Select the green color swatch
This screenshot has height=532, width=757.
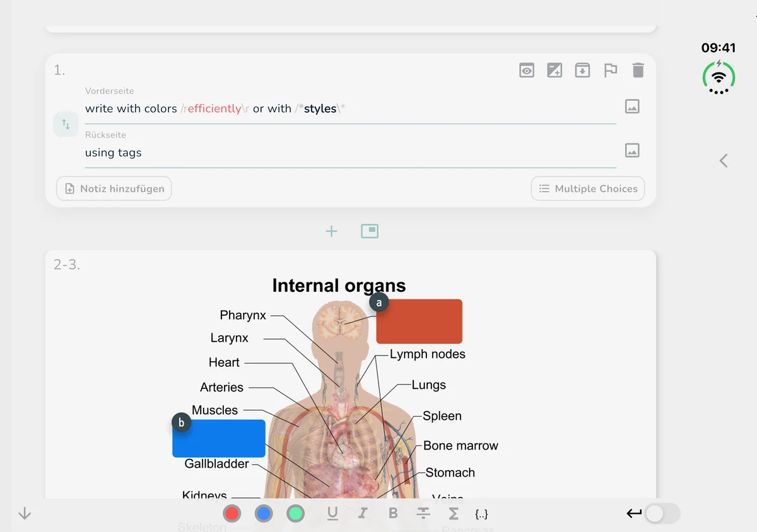click(295, 514)
